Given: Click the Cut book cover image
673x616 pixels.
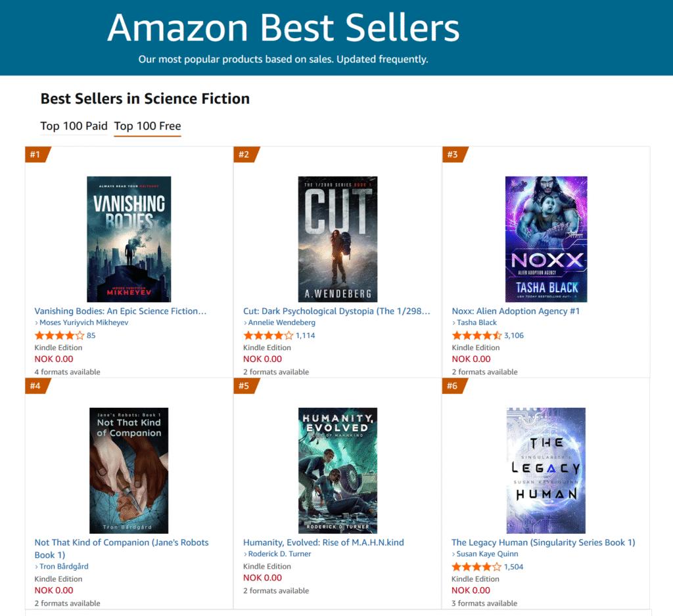Looking at the screenshot, I should click(337, 239).
